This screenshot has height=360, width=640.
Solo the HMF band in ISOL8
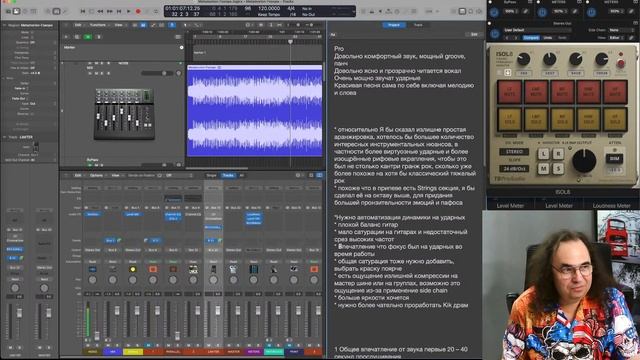588,119
